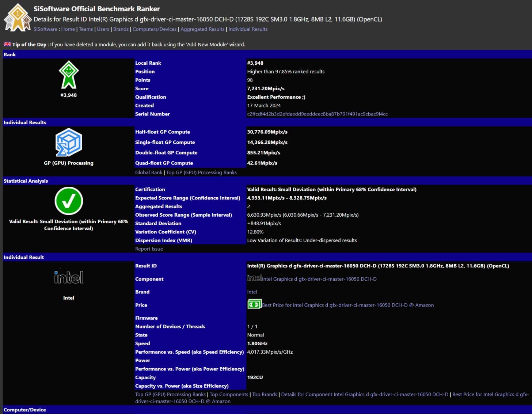Screen dimensions: 532x414
Task: Click the price tag icon next to Price
Action: pyautogui.click(x=254, y=304)
